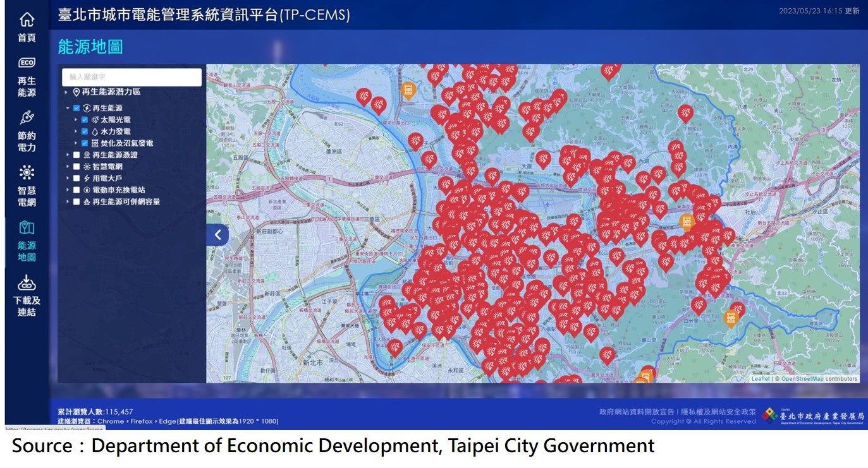Click the plug icon beside 電動車充換電站
Image resolution: width=868 pixels, height=468 pixels.
87,190
